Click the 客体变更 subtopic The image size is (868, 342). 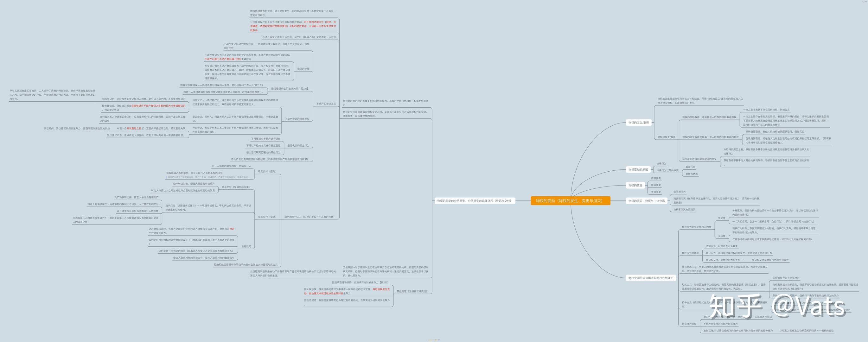(x=656, y=185)
